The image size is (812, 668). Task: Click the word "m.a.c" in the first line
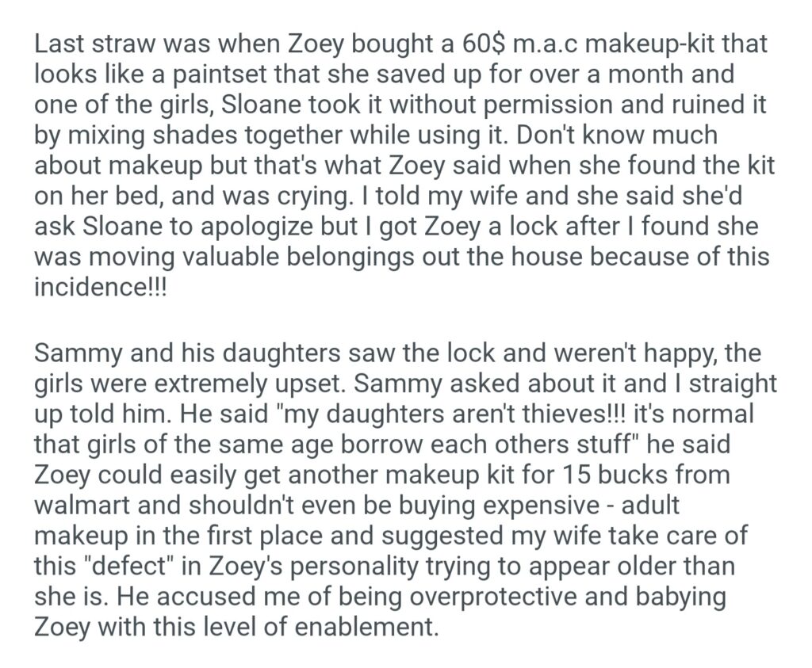click(x=548, y=43)
